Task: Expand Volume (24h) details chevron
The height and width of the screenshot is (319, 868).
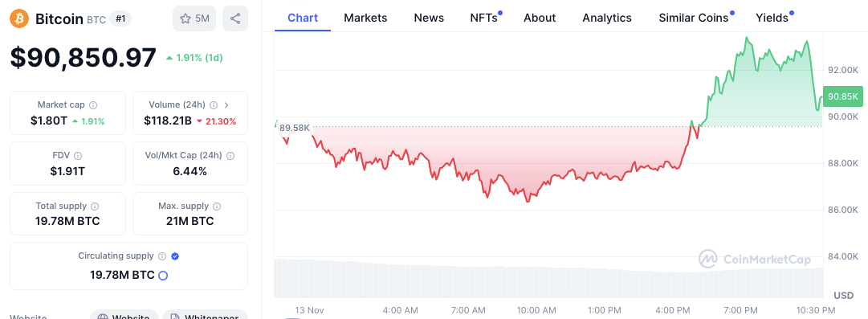Action: tap(226, 104)
